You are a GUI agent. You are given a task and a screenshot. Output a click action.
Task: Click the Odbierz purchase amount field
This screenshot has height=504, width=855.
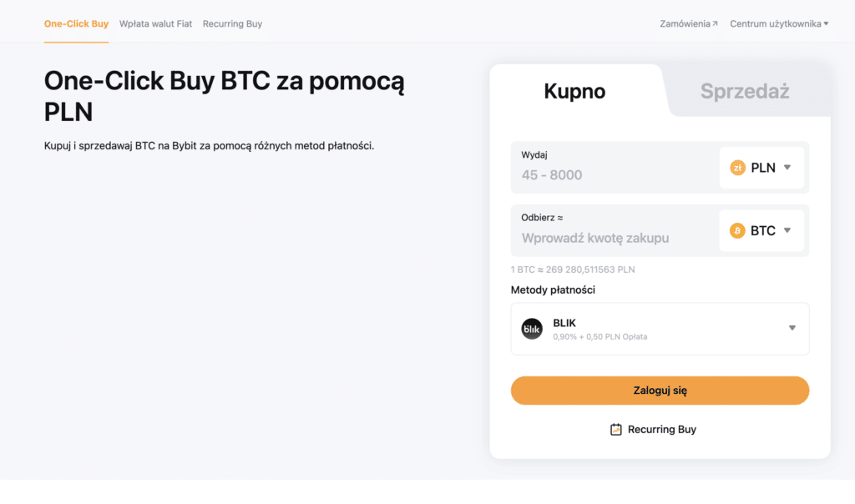(x=610, y=238)
